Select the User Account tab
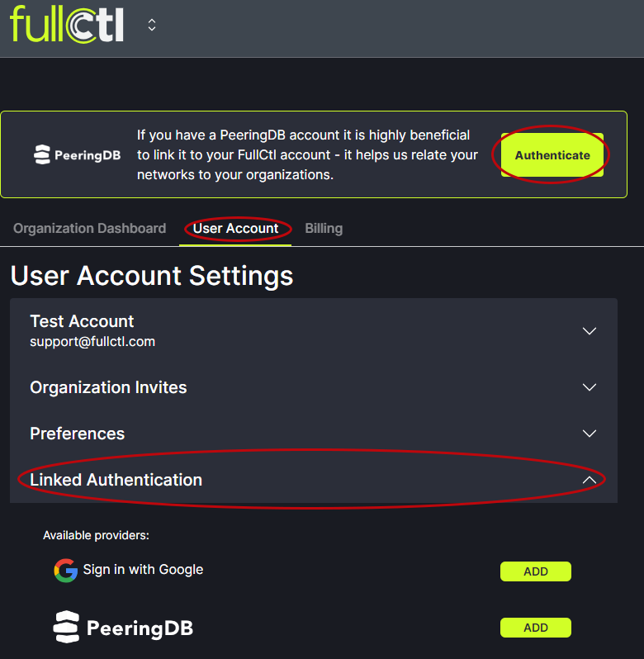Screen dimensions: 644x659 tap(235, 229)
